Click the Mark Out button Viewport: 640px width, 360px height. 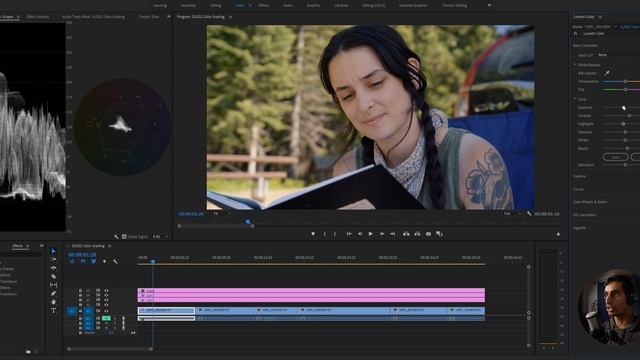click(x=335, y=234)
